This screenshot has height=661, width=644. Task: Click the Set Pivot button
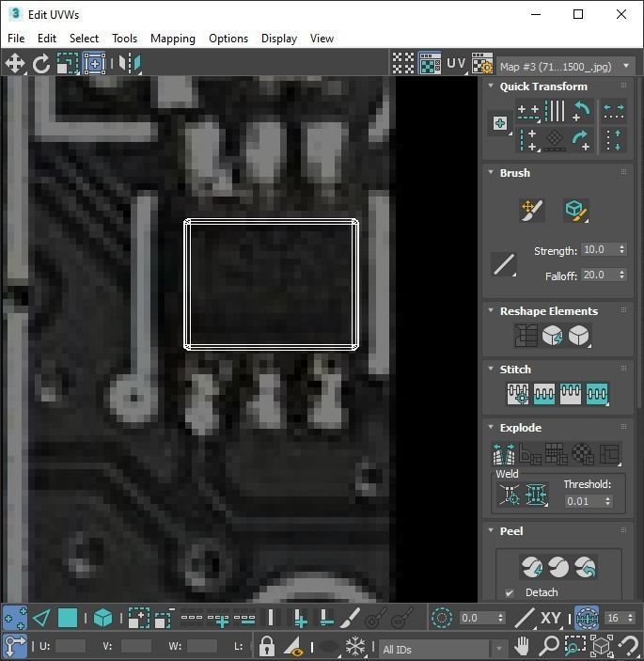coord(500,123)
